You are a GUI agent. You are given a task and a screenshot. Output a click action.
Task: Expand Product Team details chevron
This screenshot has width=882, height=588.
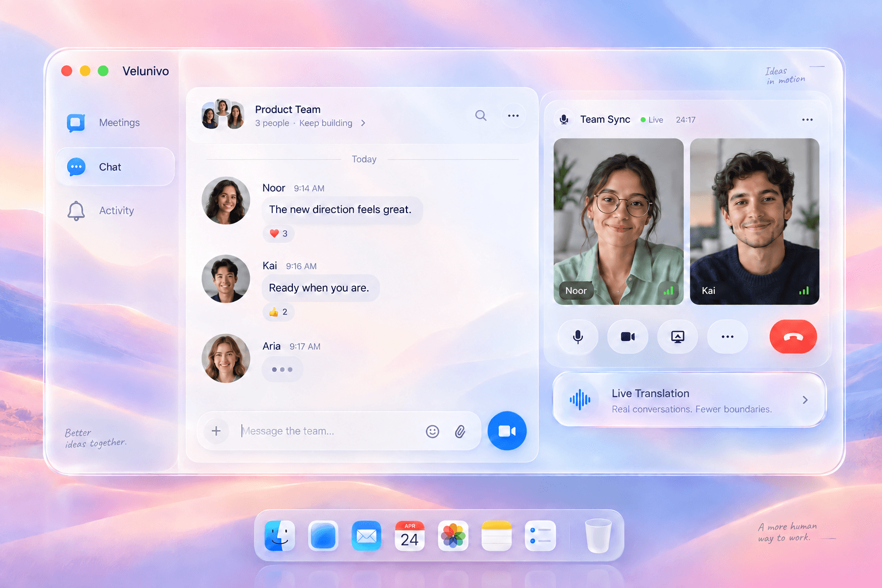tap(363, 123)
